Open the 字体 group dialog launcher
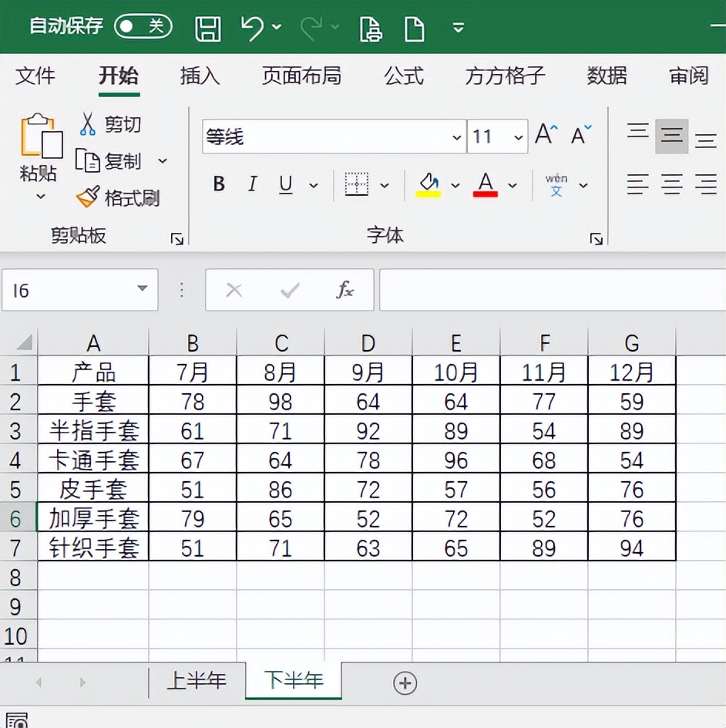The height and width of the screenshot is (728, 726). point(597,239)
